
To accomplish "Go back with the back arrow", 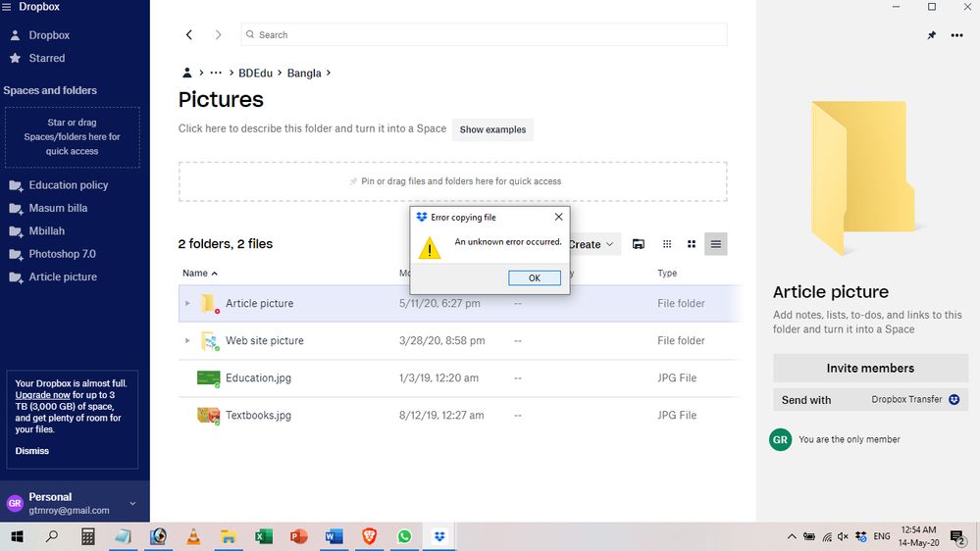I will (x=189, y=35).
